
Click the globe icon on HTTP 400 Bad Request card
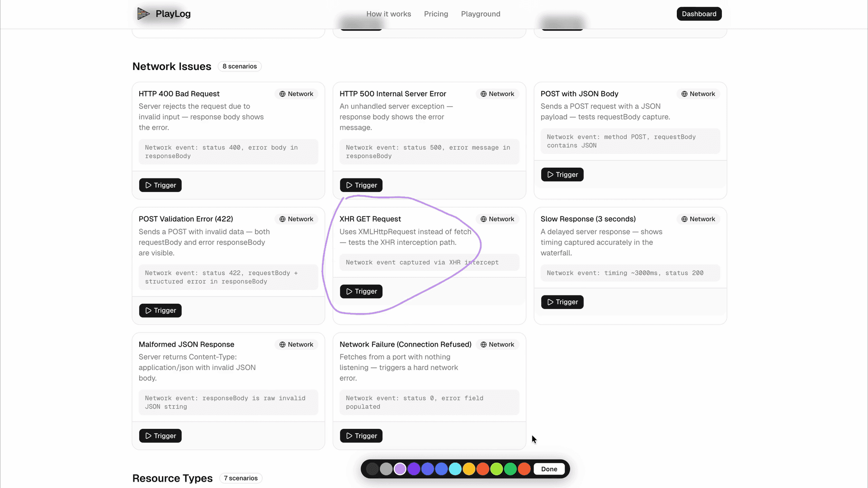tap(282, 94)
